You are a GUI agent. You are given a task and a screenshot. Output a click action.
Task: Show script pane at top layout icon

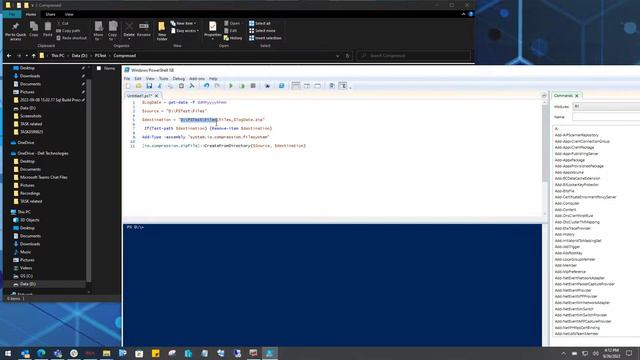(x=296, y=86)
